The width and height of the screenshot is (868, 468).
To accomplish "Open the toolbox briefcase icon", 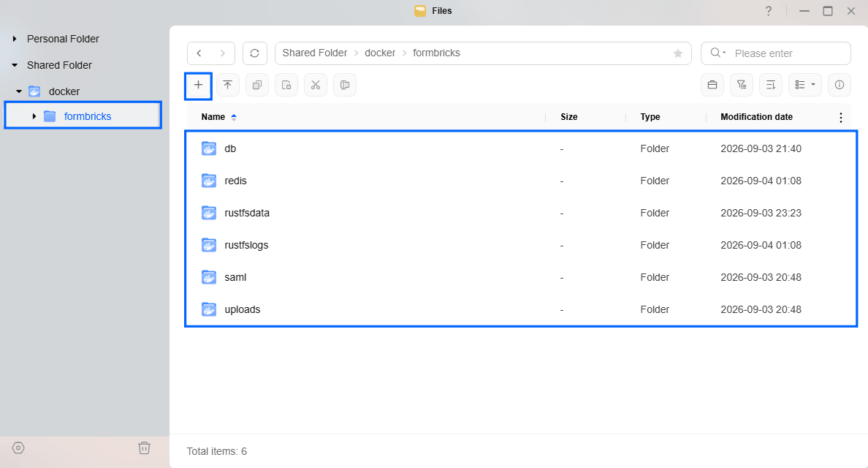I will (x=712, y=86).
